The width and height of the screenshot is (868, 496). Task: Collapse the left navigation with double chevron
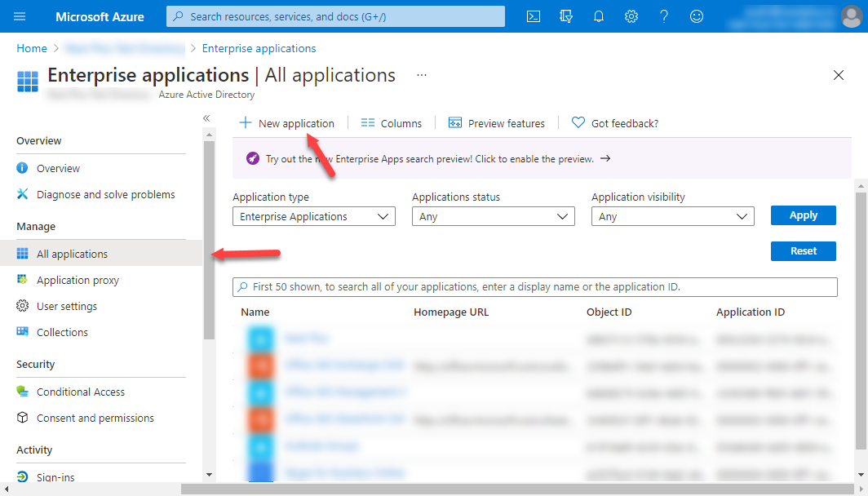pyautogui.click(x=206, y=118)
